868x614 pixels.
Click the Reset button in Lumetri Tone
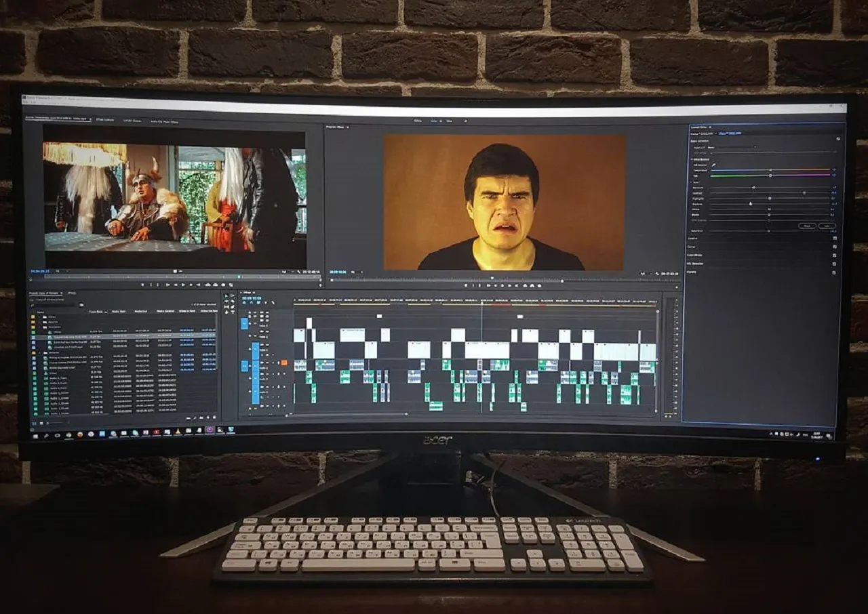(x=806, y=226)
